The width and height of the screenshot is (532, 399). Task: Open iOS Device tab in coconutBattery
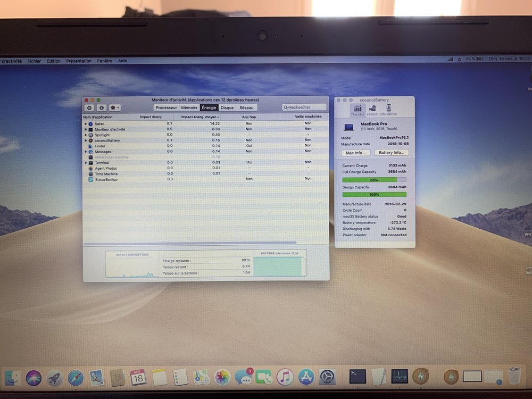388,110
